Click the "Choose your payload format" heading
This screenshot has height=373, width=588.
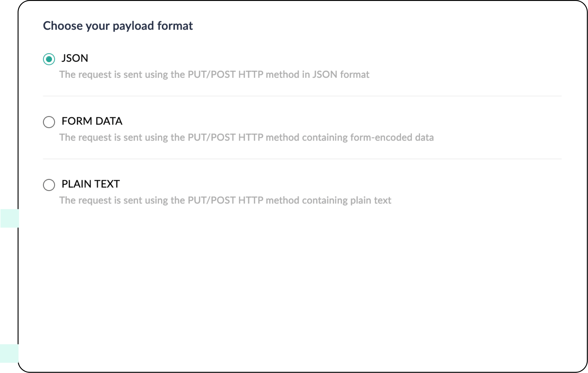[x=118, y=26]
